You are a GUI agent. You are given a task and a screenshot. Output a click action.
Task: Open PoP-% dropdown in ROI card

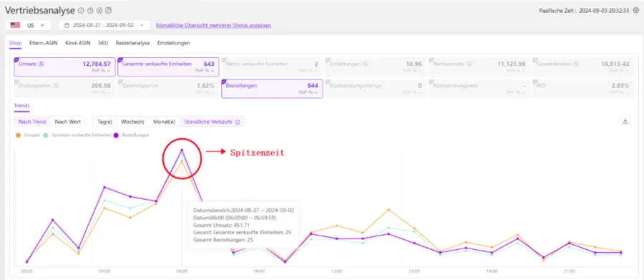click(620, 93)
